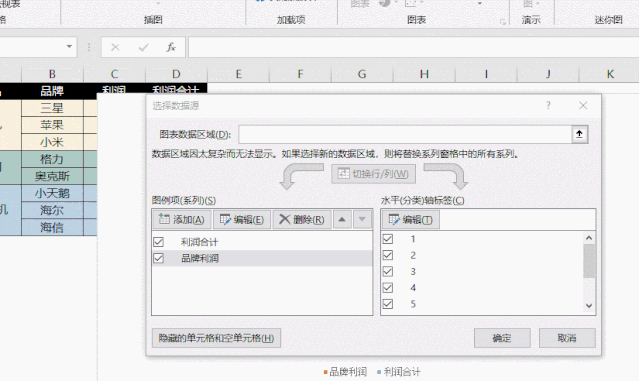Select column I header

[x=486, y=74]
